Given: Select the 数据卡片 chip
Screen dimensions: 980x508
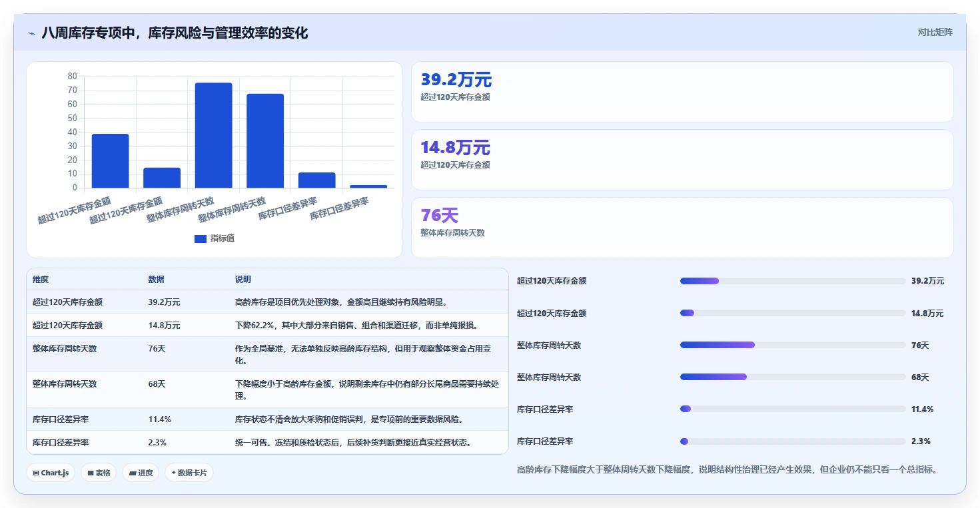Looking at the screenshot, I should coord(189,473).
